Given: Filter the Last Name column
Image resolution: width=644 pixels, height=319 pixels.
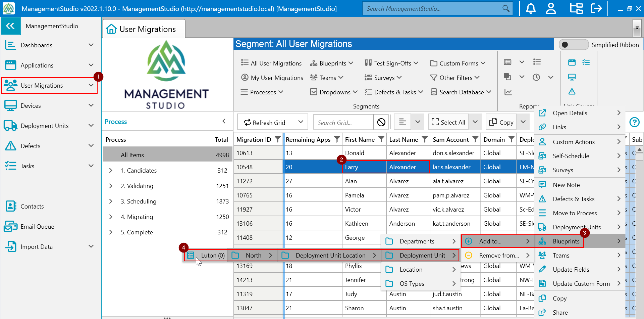Looking at the screenshot, I should coord(425,139).
